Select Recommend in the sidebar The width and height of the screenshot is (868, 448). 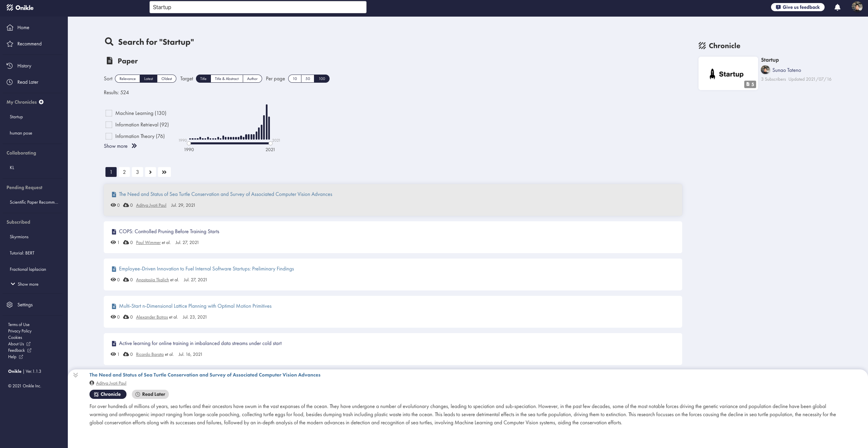[29, 43]
